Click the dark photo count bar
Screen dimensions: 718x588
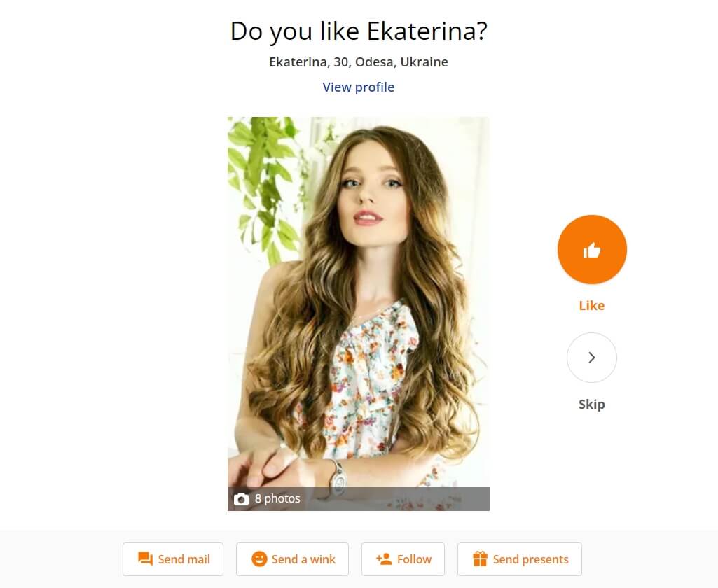359,499
